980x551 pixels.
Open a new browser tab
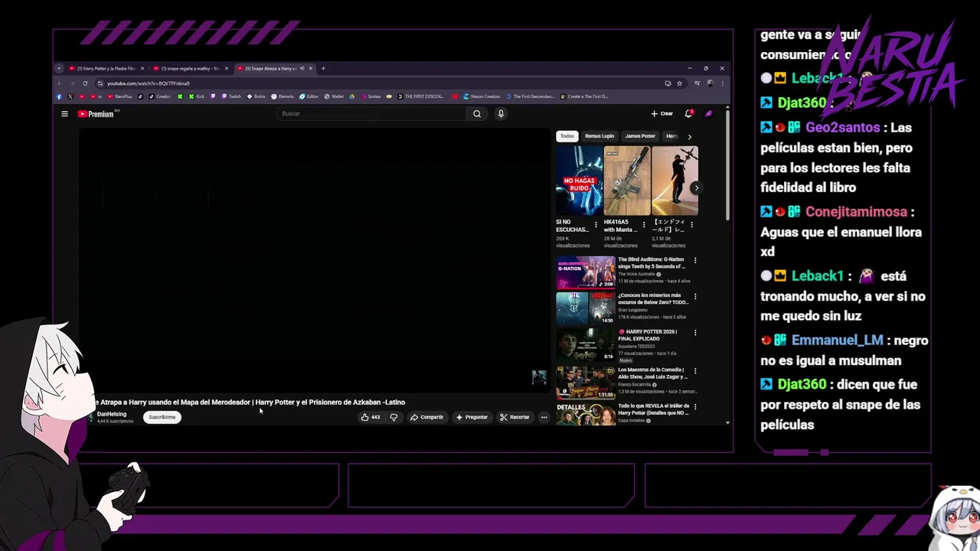[x=323, y=68]
